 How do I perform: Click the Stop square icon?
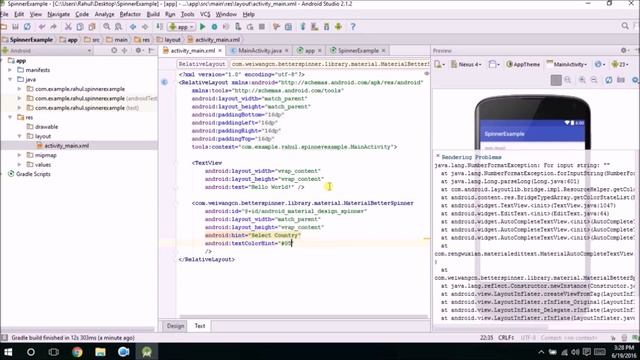pyautogui.click(x=262, y=27)
